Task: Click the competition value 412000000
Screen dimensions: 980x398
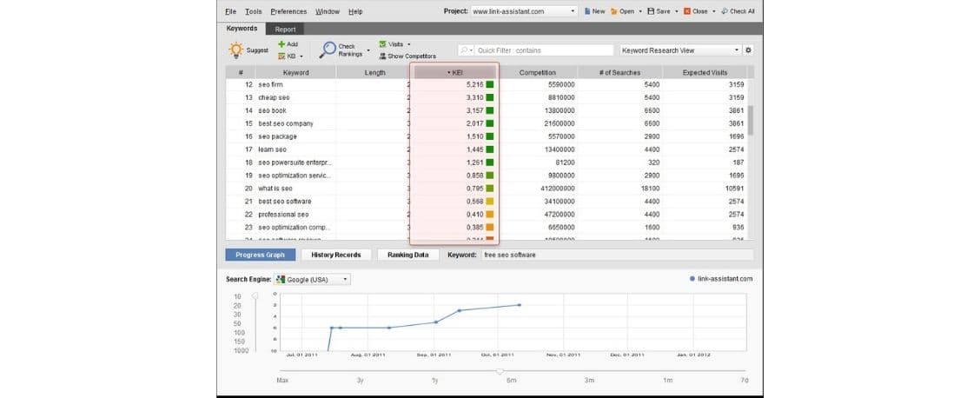Action: coord(557,188)
